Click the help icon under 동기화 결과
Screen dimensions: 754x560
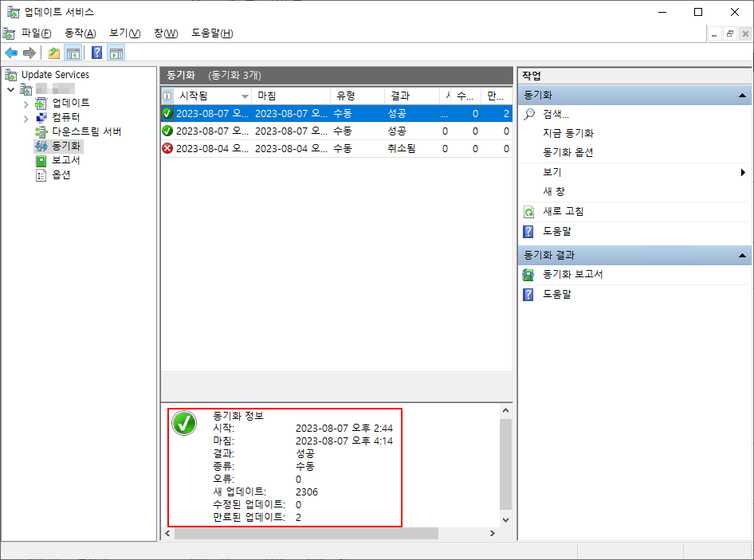(x=528, y=294)
